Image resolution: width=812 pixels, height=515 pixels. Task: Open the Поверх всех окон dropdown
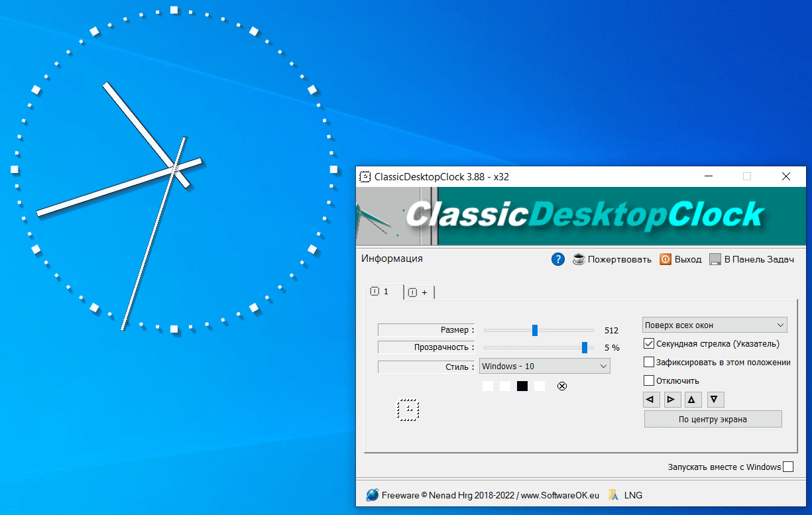point(715,325)
